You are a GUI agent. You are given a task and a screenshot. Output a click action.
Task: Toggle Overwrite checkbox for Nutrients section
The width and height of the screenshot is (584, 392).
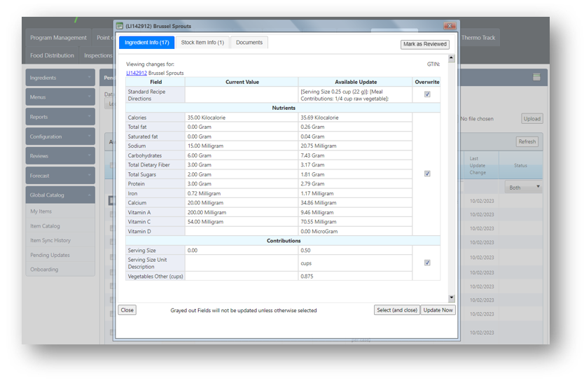point(427,174)
